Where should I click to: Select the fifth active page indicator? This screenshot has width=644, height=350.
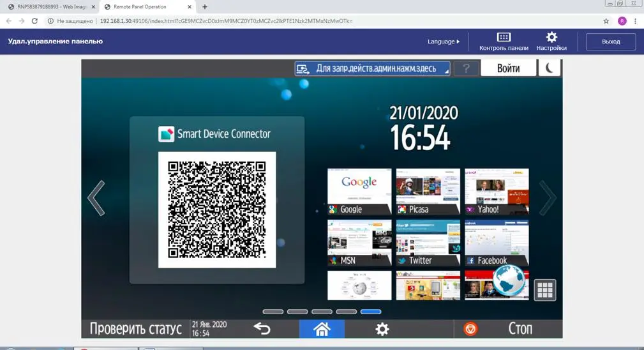point(371,312)
